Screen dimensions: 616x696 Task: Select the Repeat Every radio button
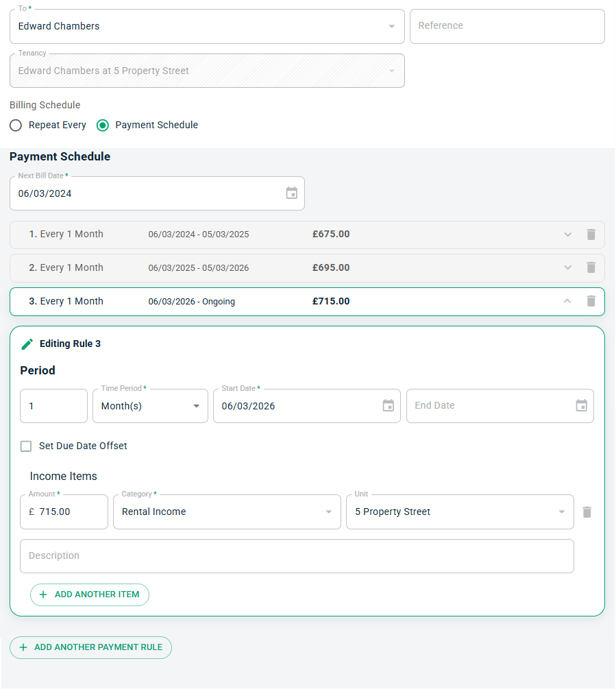coord(16,125)
